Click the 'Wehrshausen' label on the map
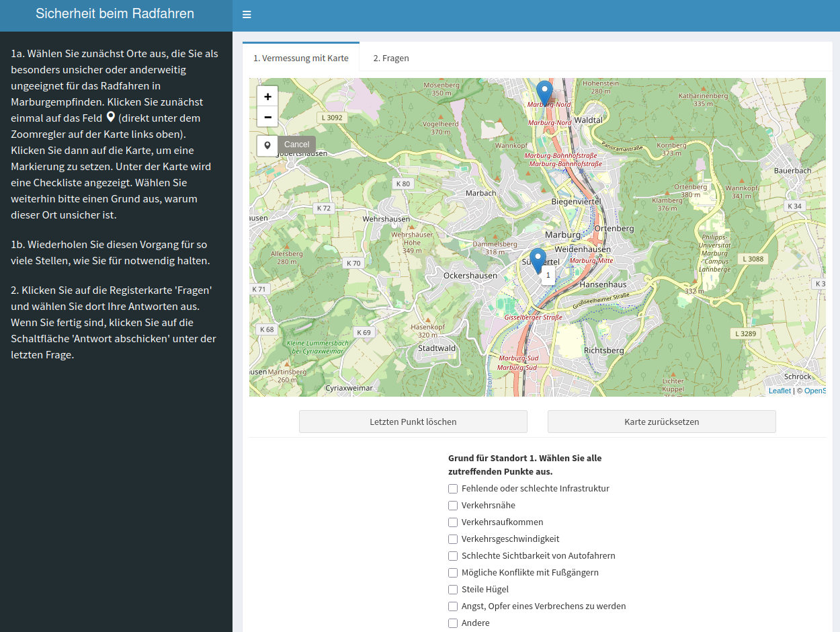Viewport: 840px width, 632px height. (x=386, y=219)
